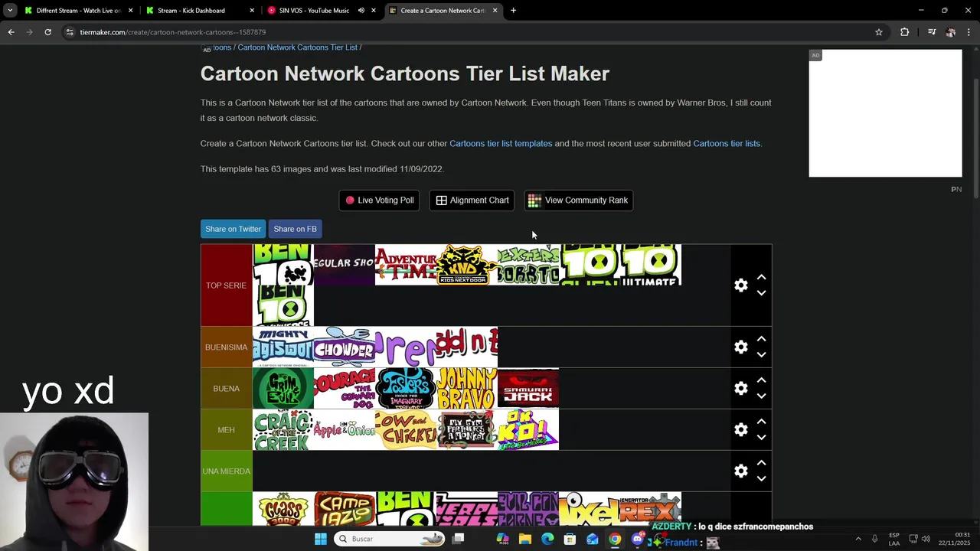Viewport: 980px width, 551px height.
Task: Bookmark this page with star icon
Action: point(879,32)
